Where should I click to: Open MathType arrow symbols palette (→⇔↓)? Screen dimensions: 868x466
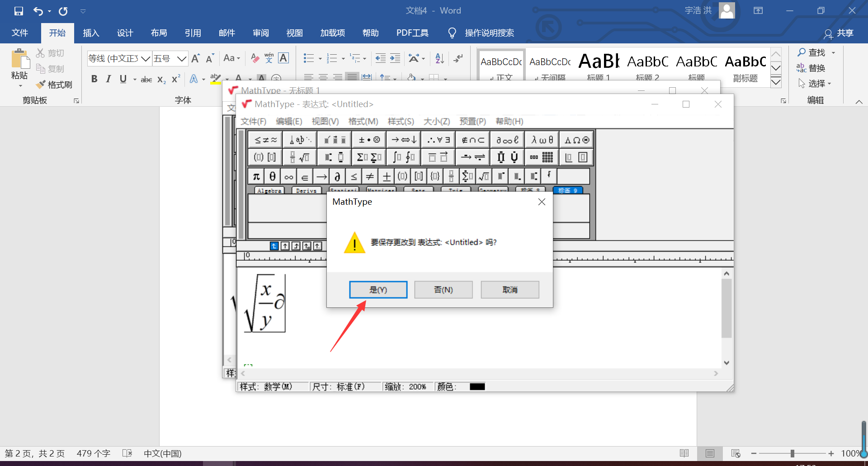point(404,140)
